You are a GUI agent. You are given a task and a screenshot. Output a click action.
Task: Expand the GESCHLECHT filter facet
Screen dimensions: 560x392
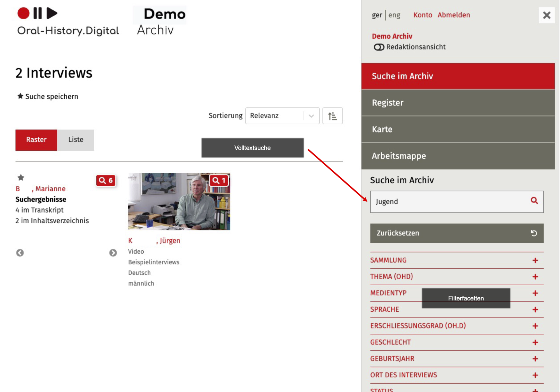click(535, 342)
